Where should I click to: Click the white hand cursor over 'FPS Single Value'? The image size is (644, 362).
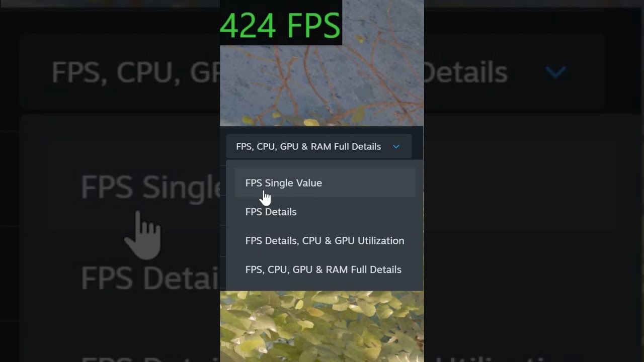click(x=266, y=198)
